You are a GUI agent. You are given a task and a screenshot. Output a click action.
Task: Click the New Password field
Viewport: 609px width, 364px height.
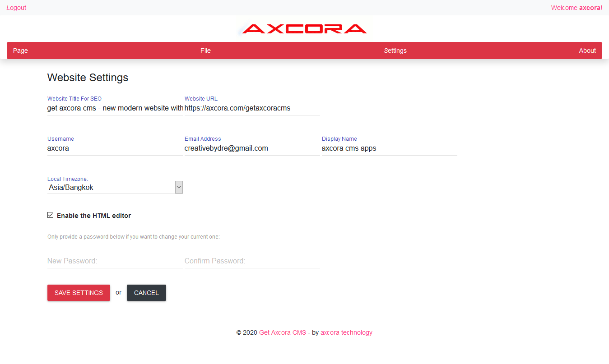(x=113, y=261)
